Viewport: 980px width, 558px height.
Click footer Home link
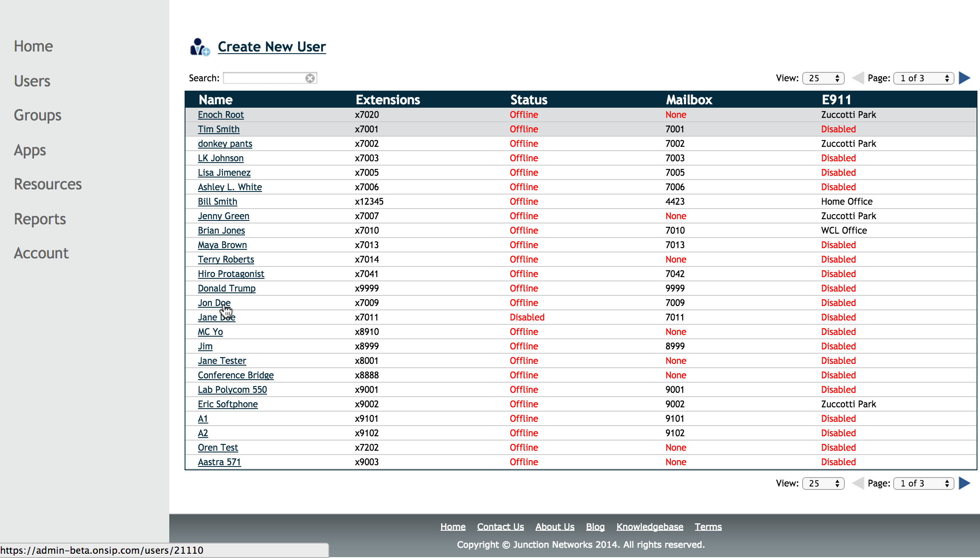pyautogui.click(x=453, y=527)
